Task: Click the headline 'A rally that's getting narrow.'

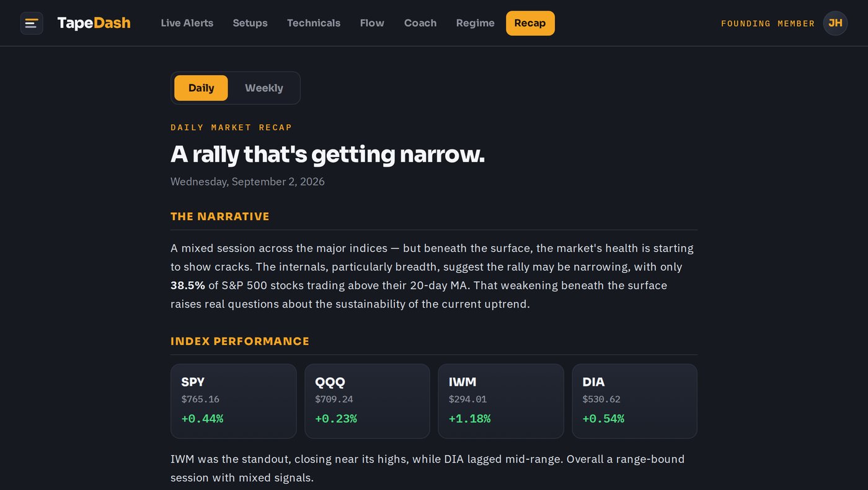Action: click(327, 154)
